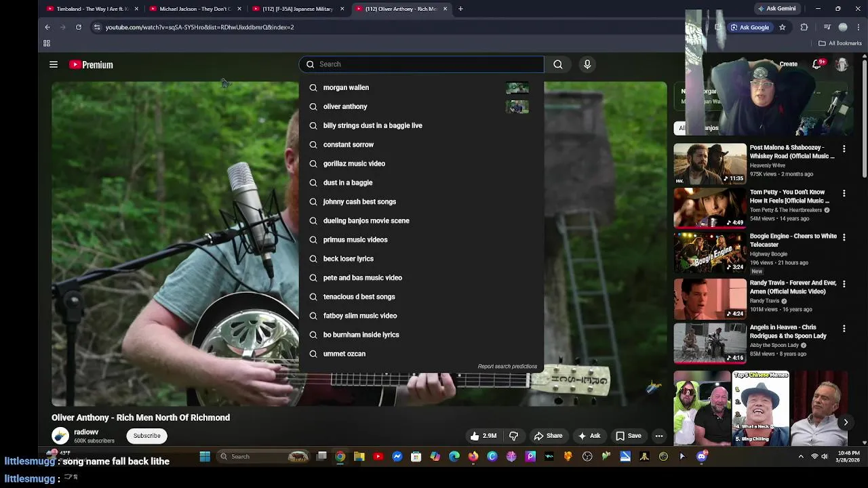Open All Bookmarks folder
868x488 pixels.
click(x=840, y=43)
